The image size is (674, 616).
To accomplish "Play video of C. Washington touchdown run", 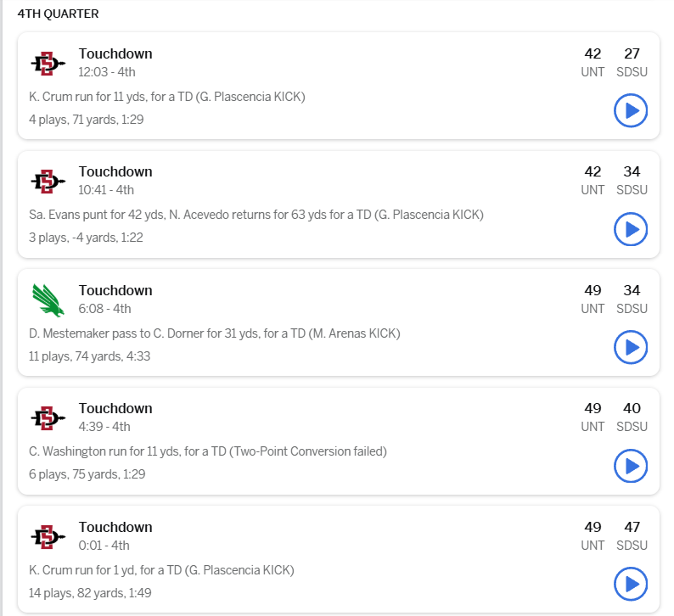I will (x=631, y=466).
